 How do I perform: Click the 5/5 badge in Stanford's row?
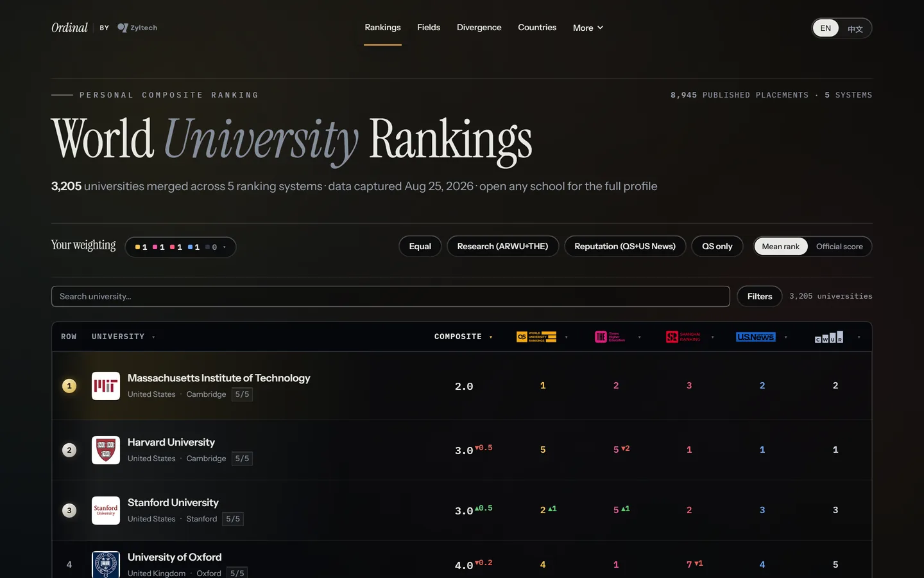point(233,519)
